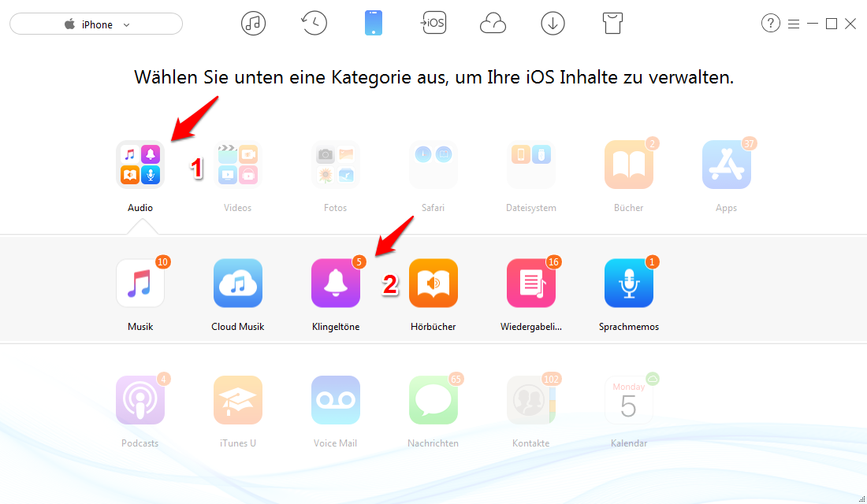Image resolution: width=867 pixels, height=504 pixels.
Task: Open the iTunes backup history tab
Action: 314,23
